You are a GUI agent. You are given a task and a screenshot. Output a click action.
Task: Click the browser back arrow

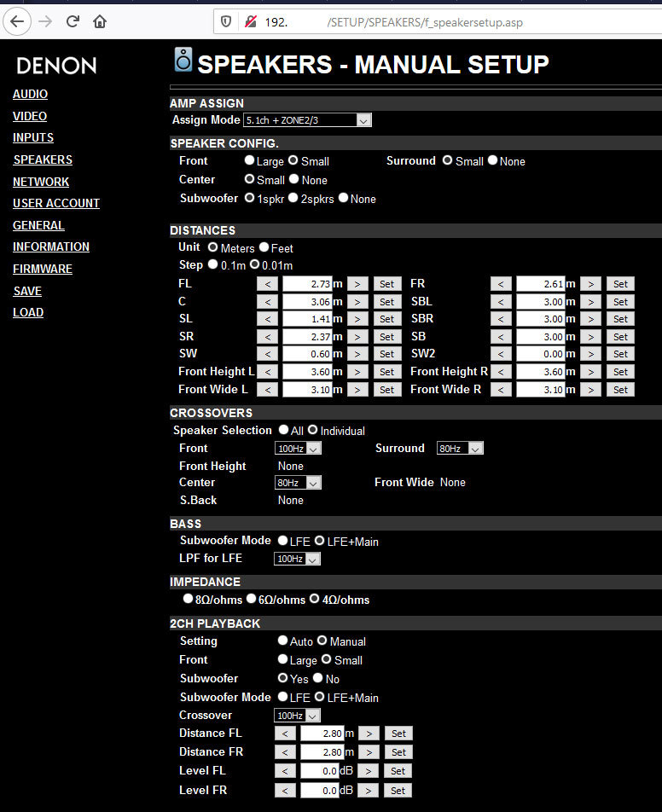(x=17, y=22)
